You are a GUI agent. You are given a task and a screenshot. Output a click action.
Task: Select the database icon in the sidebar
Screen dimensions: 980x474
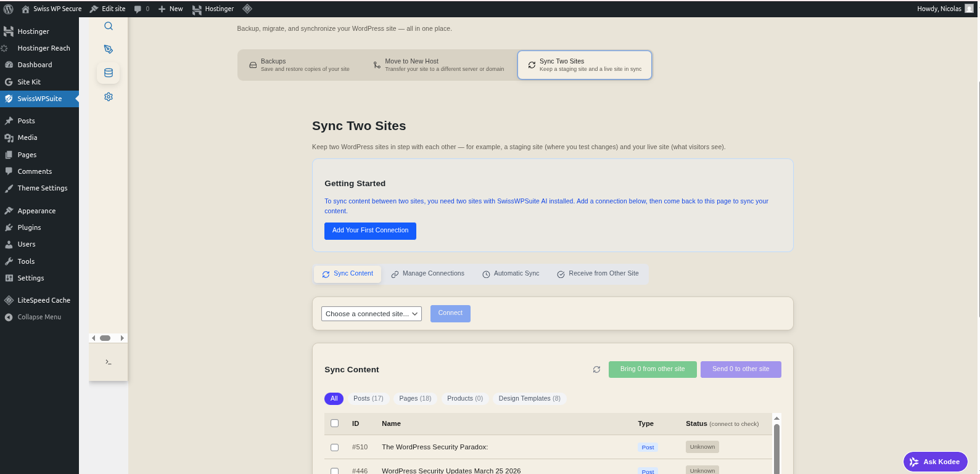pyautogui.click(x=109, y=73)
